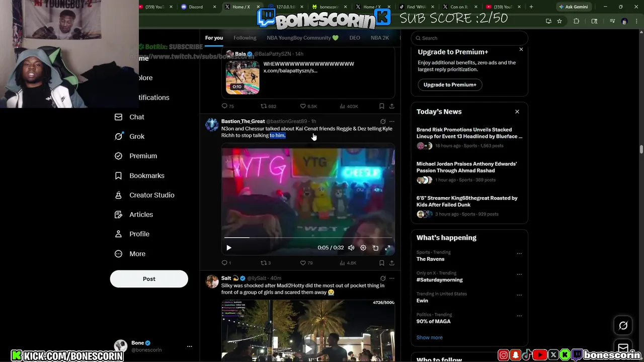The image size is (644, 362).
Task: Repost Bala's post
Action: pos(268,106)
